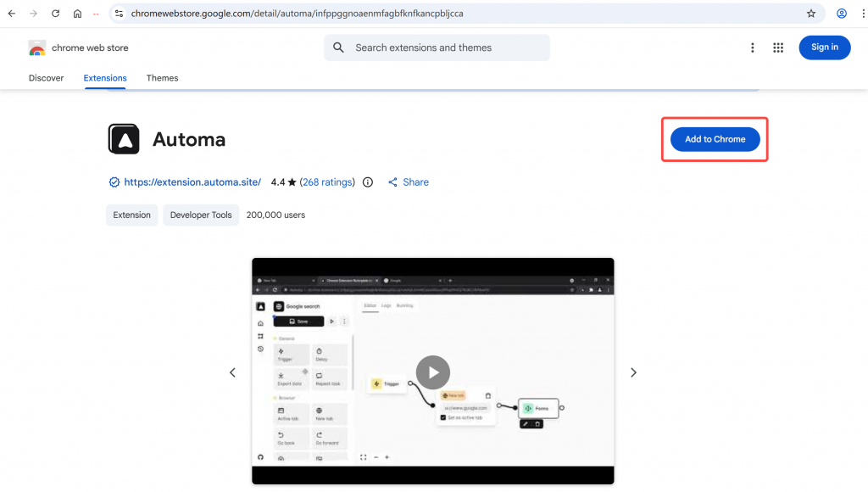The height and width of the screenshot is (492, 868).
Task: Go to browser home page icon
Action: point(77,14)
